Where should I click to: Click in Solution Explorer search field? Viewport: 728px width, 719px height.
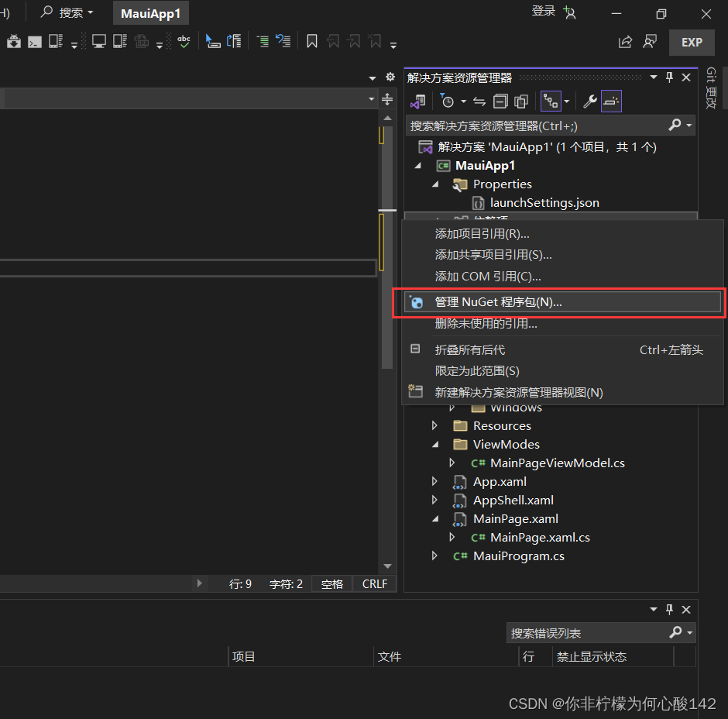(536, 126)
